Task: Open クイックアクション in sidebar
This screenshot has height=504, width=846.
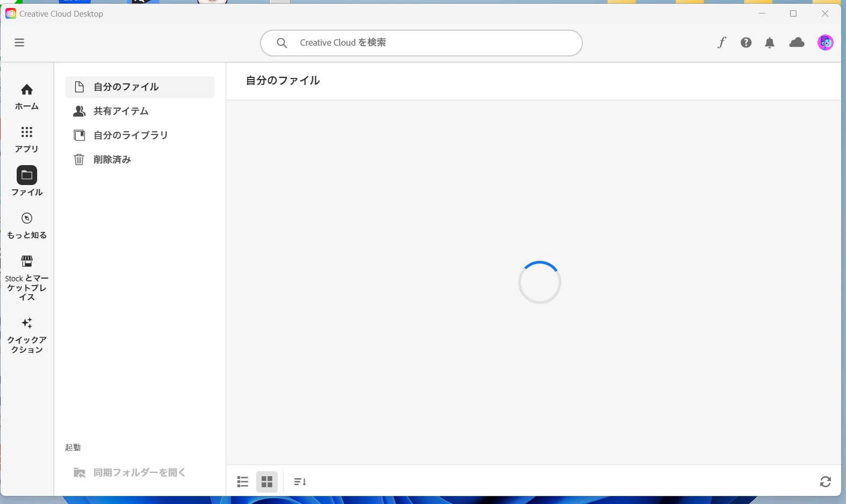Action: click(x=27, y=336)
